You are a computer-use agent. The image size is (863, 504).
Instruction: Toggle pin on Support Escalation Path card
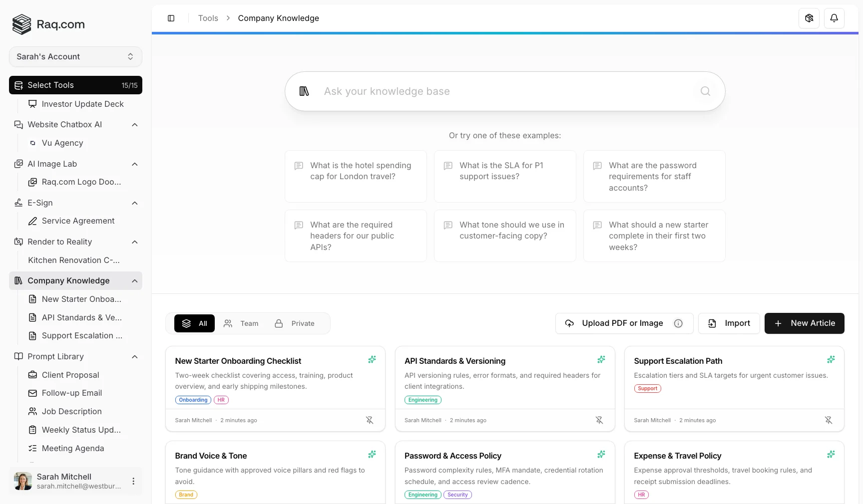point(828,420)
